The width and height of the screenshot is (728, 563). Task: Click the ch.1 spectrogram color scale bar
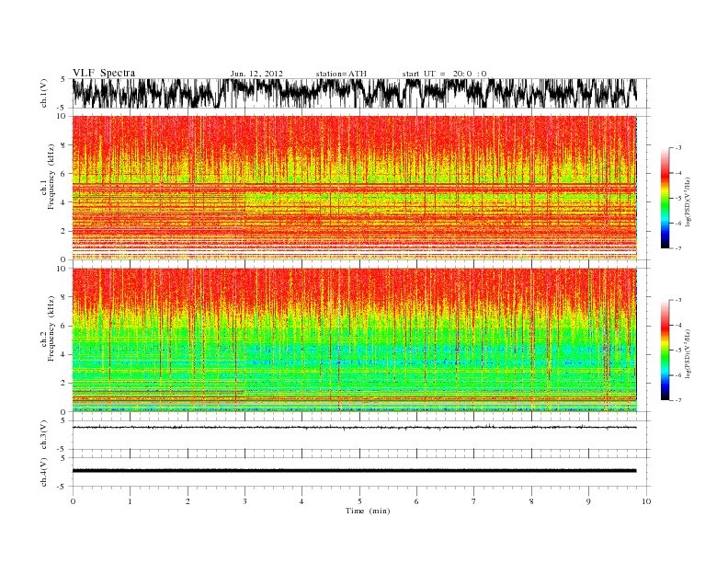665,198
